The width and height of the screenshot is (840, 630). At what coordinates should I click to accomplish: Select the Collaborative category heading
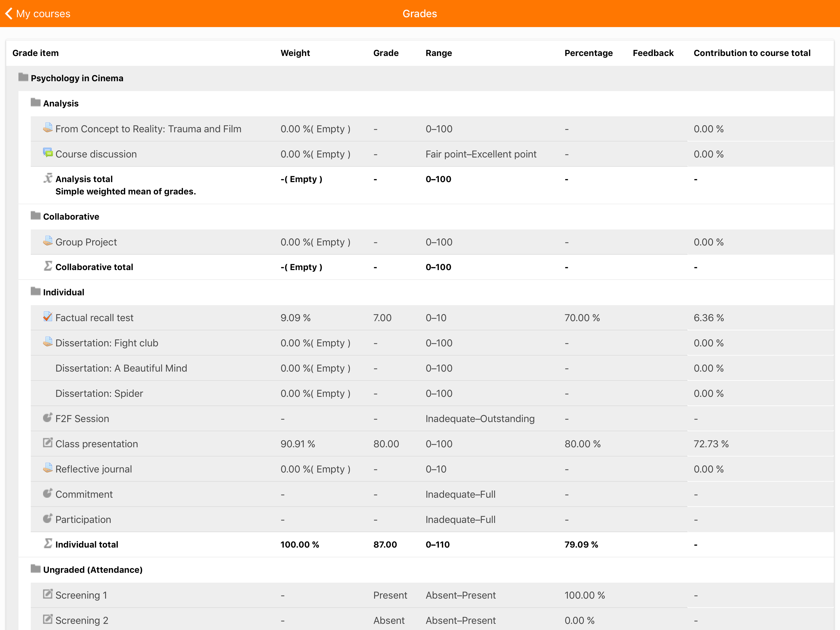[71, 217]
